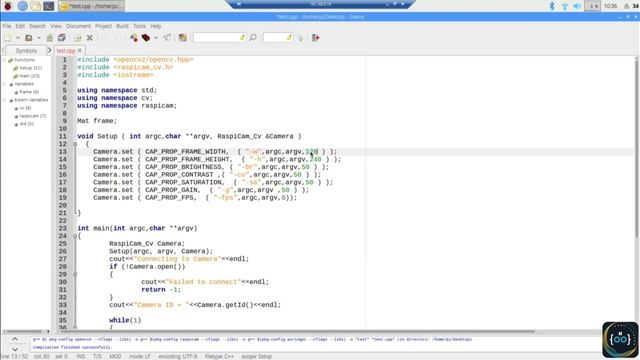The image size is (640, 360).
Task: Select the Setup function in Symbols
Action: pyautogui.click(x=31, y=68)
